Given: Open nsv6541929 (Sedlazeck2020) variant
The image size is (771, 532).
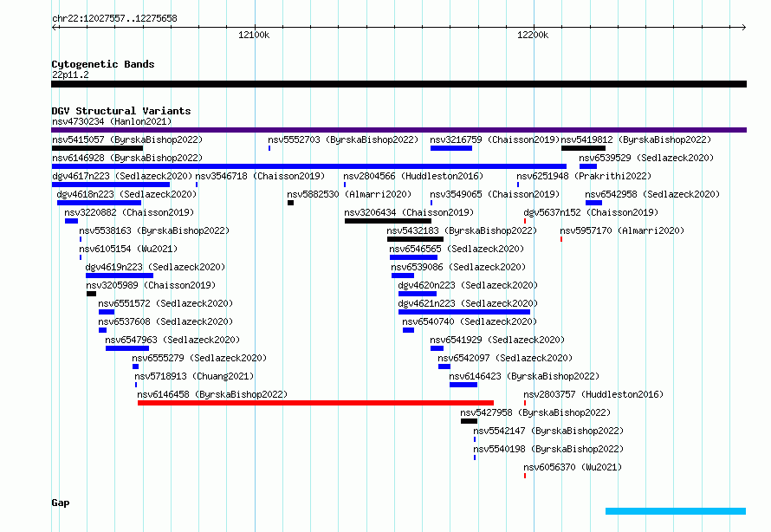Looking at the screenshot, I should pos(497,340).
